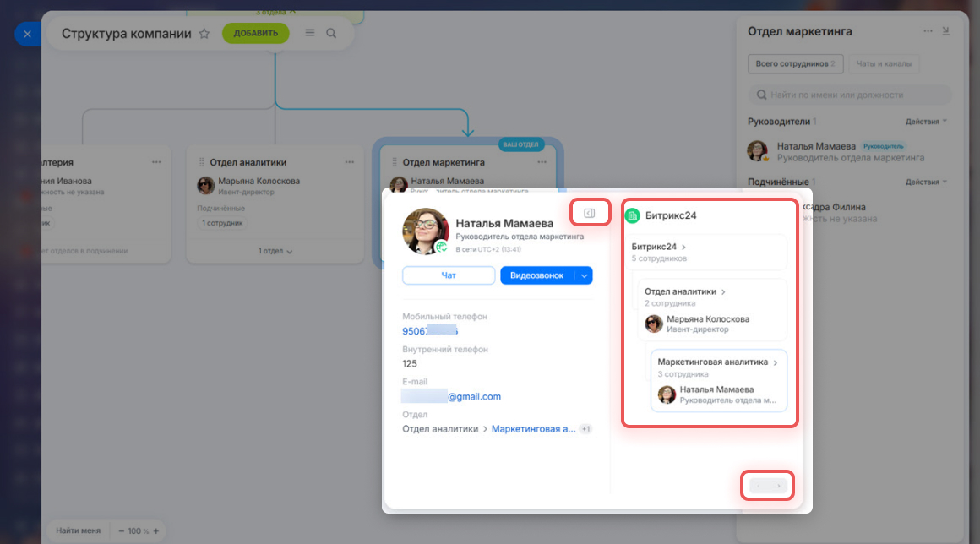Image resolution: width=980 pixels, height=544 pixels.
Task: Open search in the structure header
Action: pyautogui.click(x=331, y=33)
